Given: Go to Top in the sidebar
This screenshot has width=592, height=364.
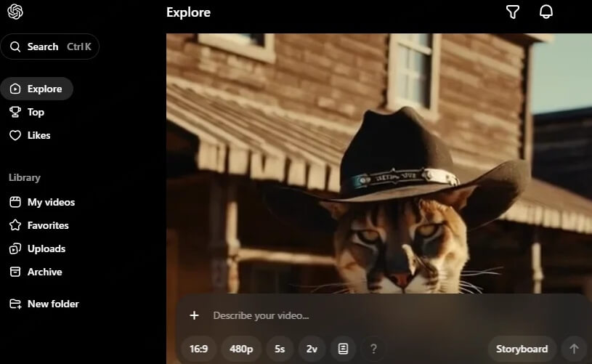Looking at the screenshot, I should [x=36, y=112].
